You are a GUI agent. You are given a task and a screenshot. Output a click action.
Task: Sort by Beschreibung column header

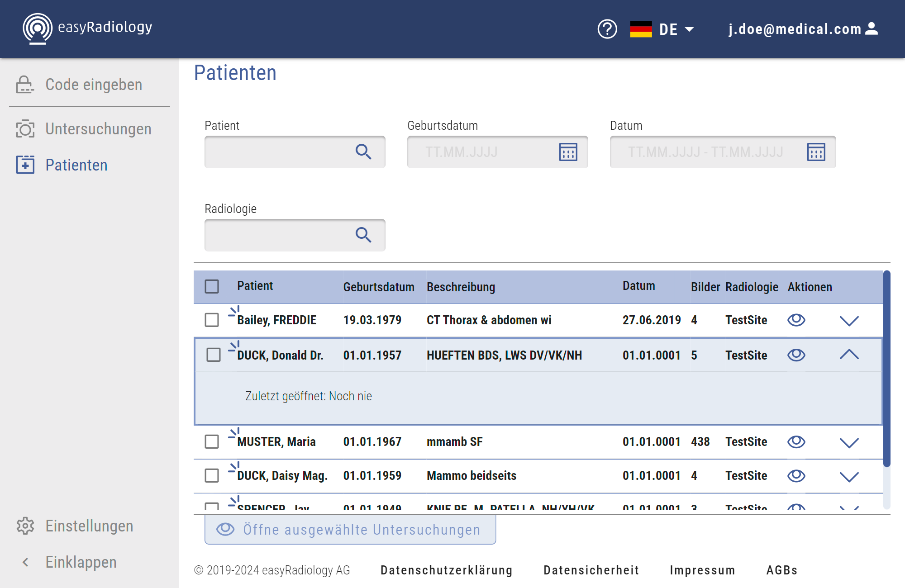[461, 287]
